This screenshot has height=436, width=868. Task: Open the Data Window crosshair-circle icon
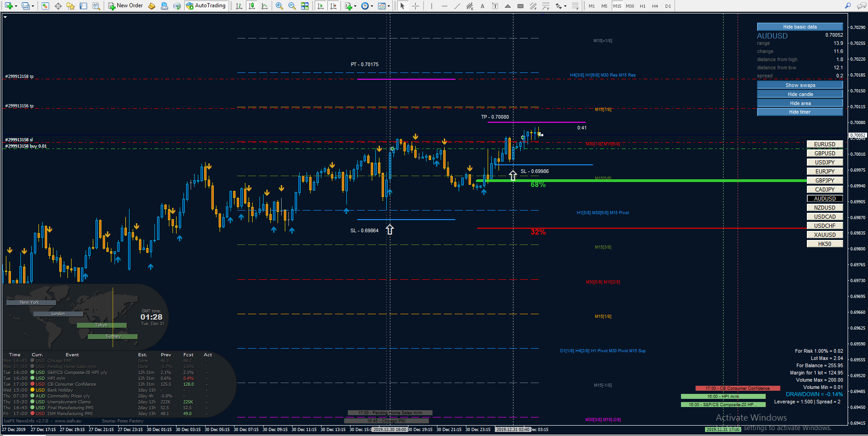tap(58, 6)
